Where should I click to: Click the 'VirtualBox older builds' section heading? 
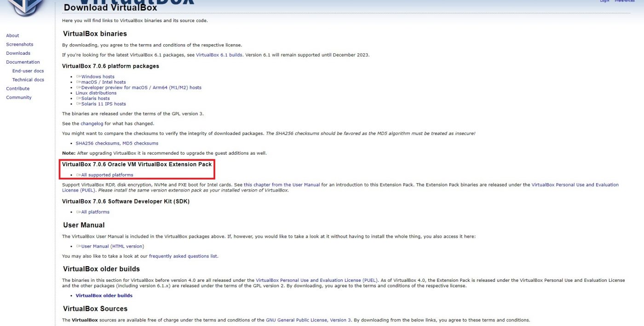point(101,269)
